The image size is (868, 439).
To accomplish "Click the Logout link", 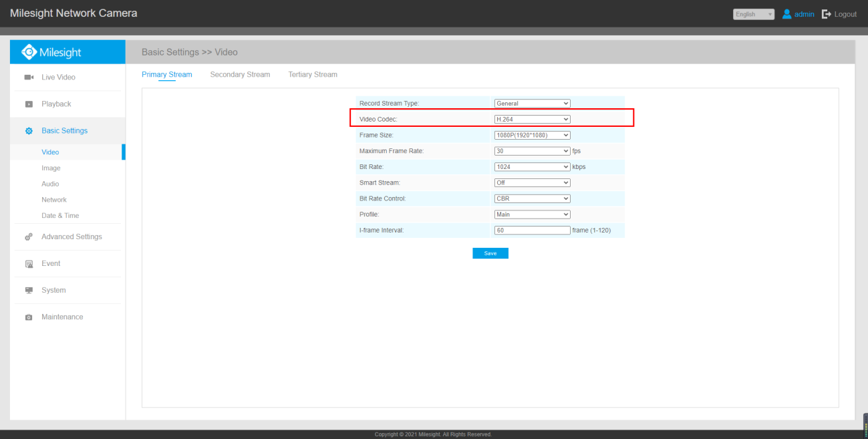I will (x=845, y=14).
